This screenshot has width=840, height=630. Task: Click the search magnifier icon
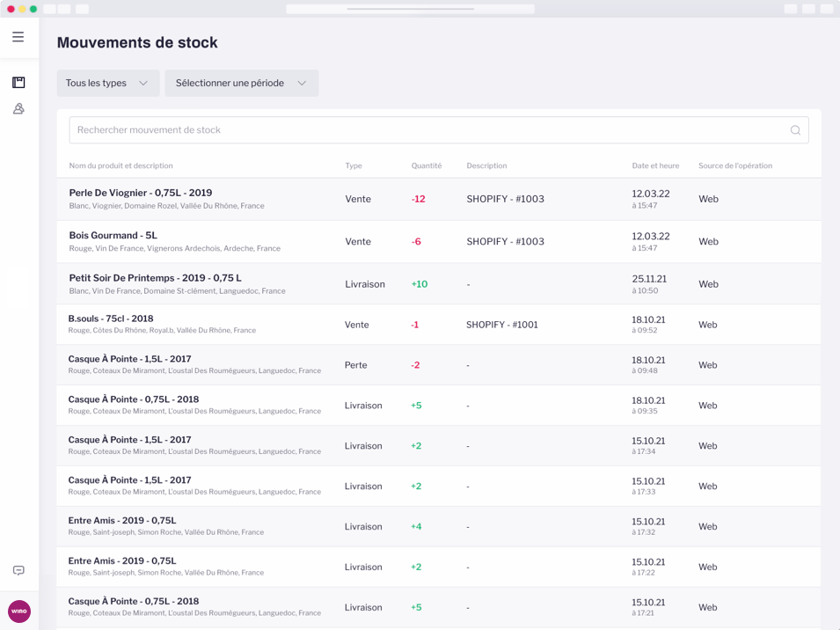click(795, 130)
